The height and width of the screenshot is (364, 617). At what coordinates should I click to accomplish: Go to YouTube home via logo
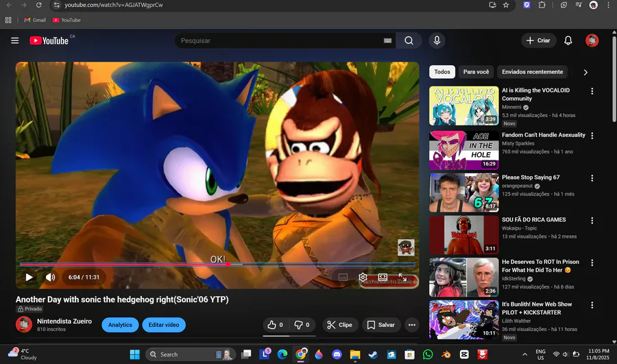point(49,40)
